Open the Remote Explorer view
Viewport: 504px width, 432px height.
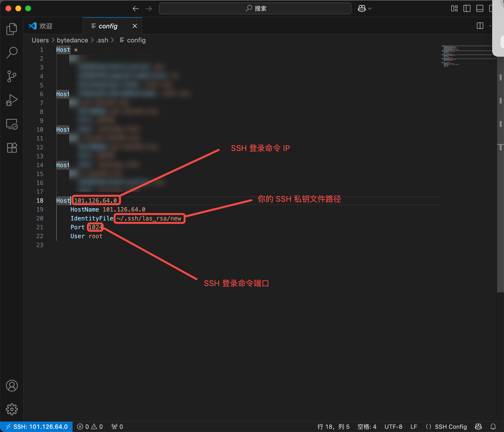click(12, 124)
